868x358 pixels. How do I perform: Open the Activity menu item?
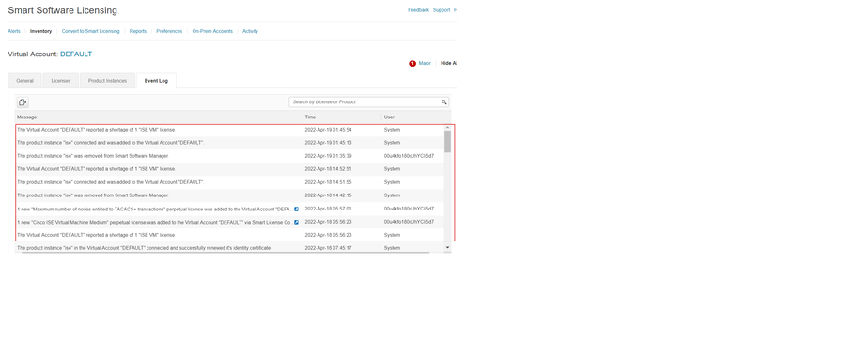coord(250,32)
